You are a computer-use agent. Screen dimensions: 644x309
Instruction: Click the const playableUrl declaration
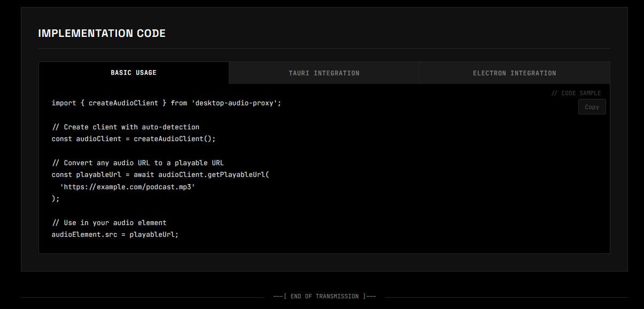83,174
